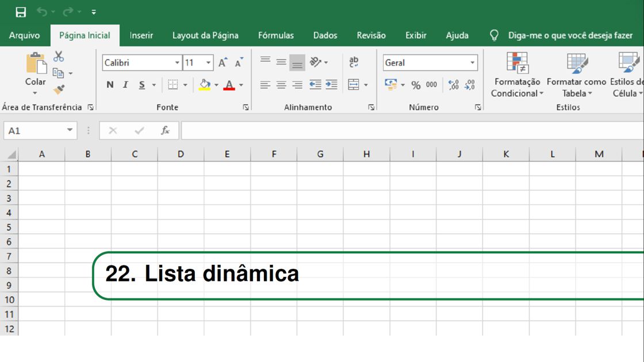Screen dimensions: 644x362
Task: Click the 'Diga-me o que você deseja fazer' search box
Action: pos(570,35)
